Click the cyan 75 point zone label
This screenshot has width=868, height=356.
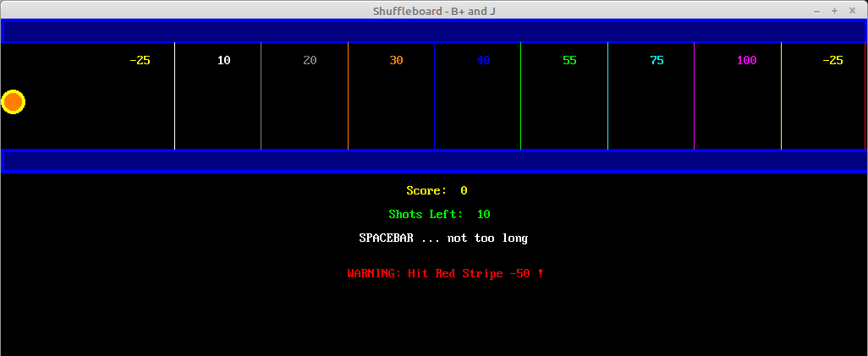(656, 61)
